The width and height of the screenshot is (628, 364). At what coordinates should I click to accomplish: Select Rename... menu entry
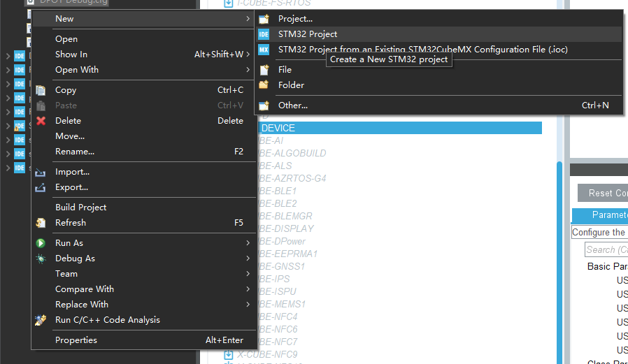click(x=74, y=152)
